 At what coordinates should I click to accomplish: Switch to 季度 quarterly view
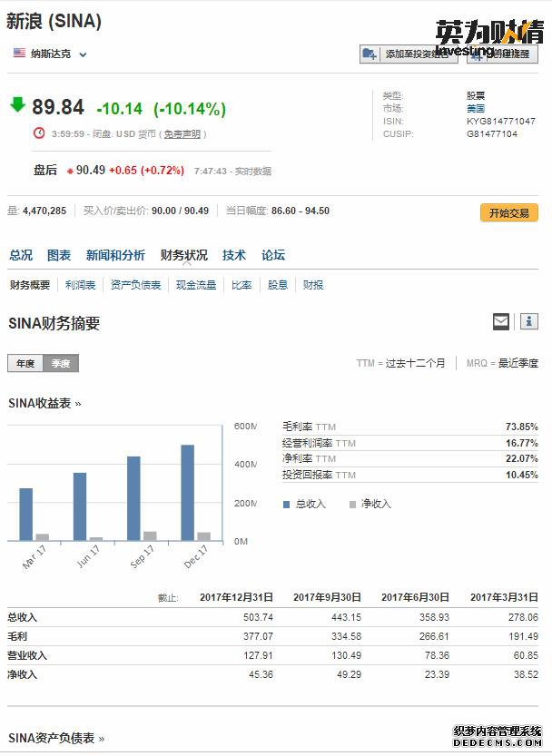click(61, 363)
